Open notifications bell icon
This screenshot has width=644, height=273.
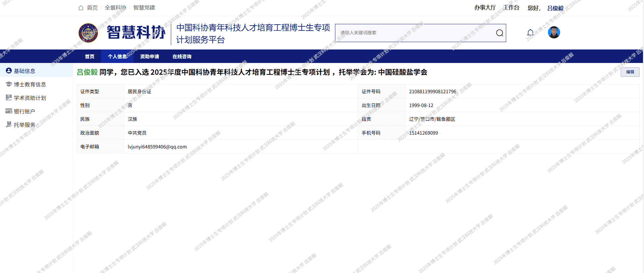click(530, 33)
